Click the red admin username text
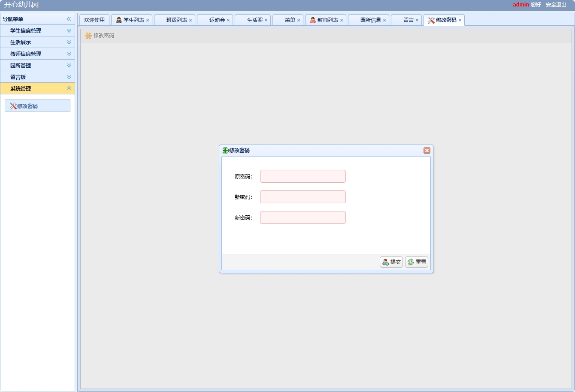Viewport: 575px width, 392px height. coord(521,5)
